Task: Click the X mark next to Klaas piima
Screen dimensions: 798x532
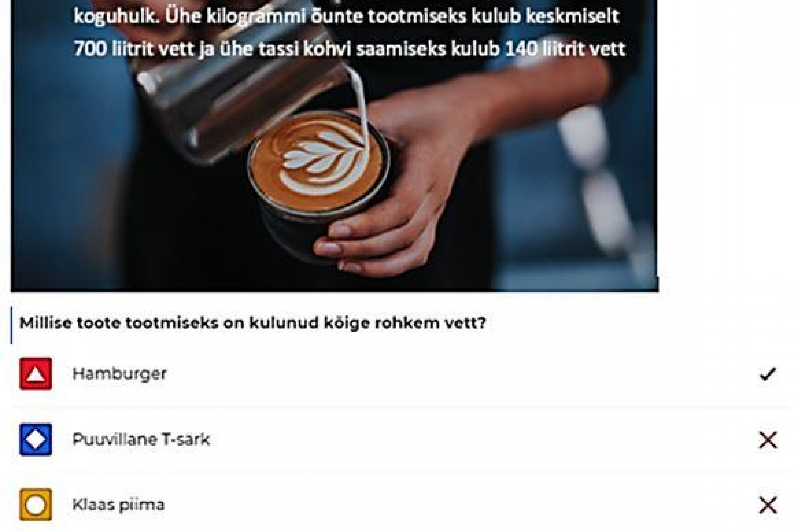Action: [x=768, y=506]
